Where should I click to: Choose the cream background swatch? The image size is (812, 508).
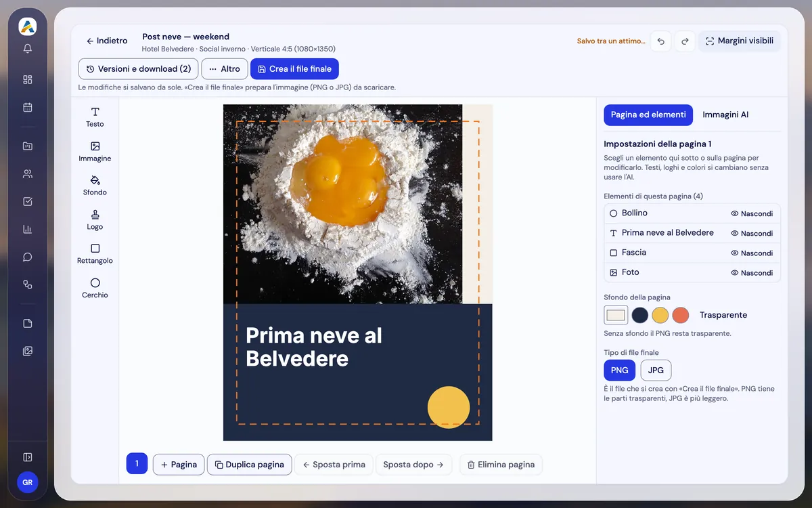(616, 315)
